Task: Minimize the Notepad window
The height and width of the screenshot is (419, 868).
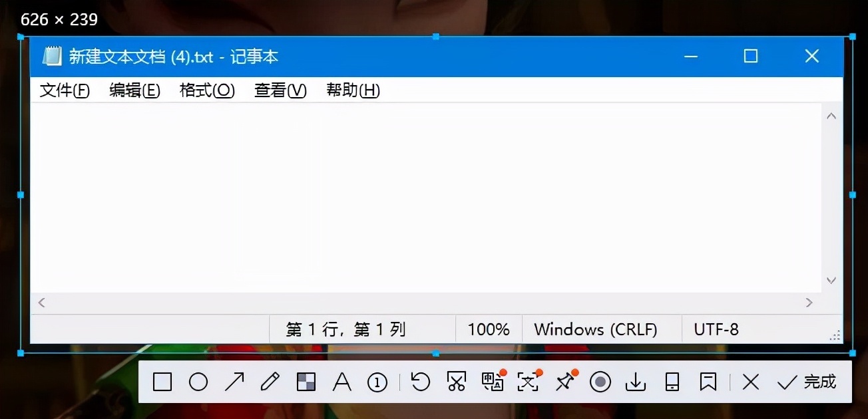Action: pos(691,57)
